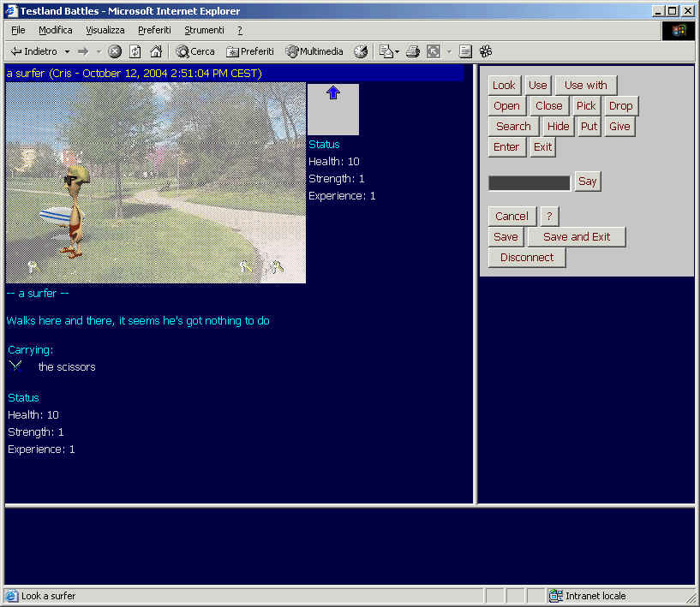Open the Preferiti menu
The height and width of the screenshot is (607, 700).
pyautogui.click(x=154, y=30)
